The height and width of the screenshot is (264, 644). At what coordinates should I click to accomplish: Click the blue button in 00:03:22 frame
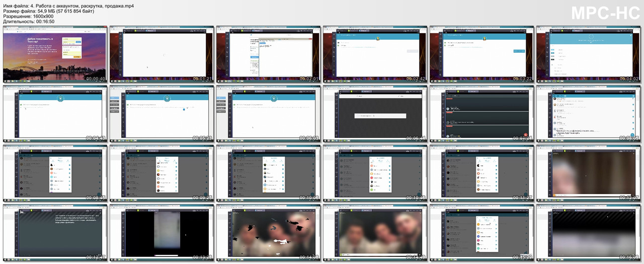pyautogui.click(x=519, y=51)
